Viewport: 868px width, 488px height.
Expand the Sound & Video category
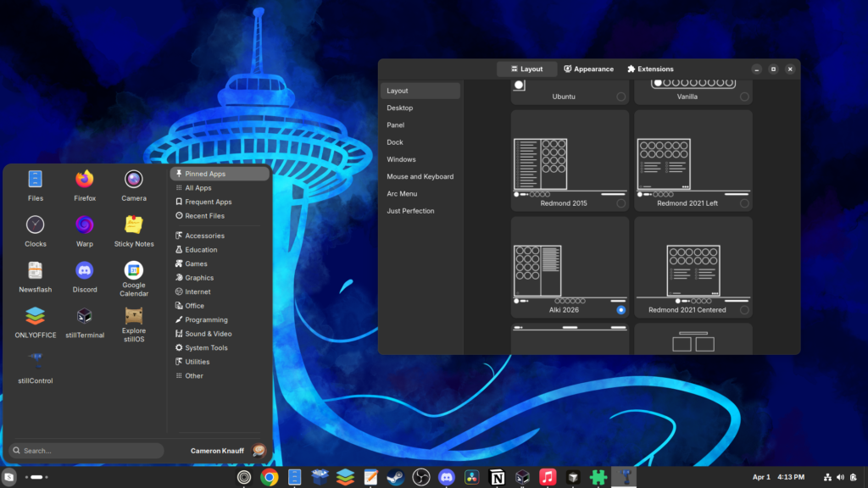click(x=208, y=334)
